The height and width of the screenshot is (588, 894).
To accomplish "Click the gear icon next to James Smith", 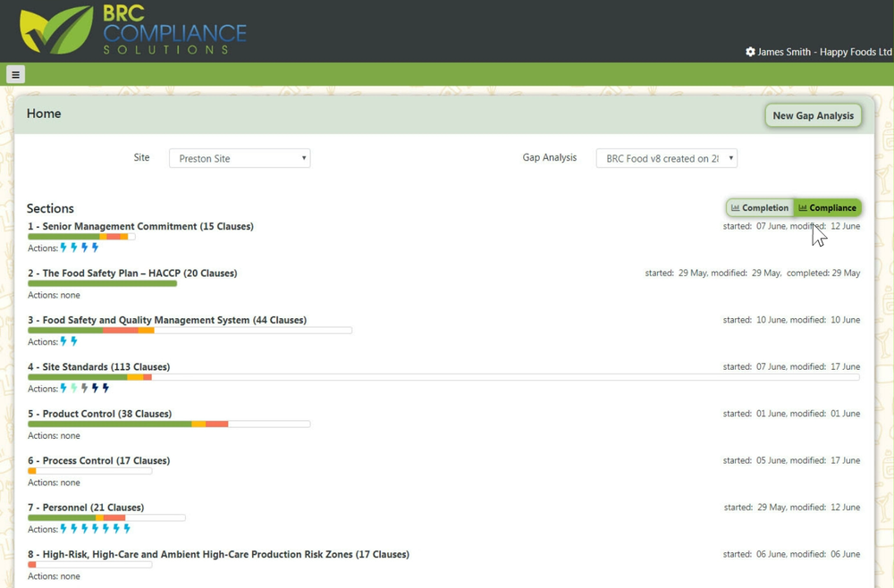I will [x=751, y=52].
